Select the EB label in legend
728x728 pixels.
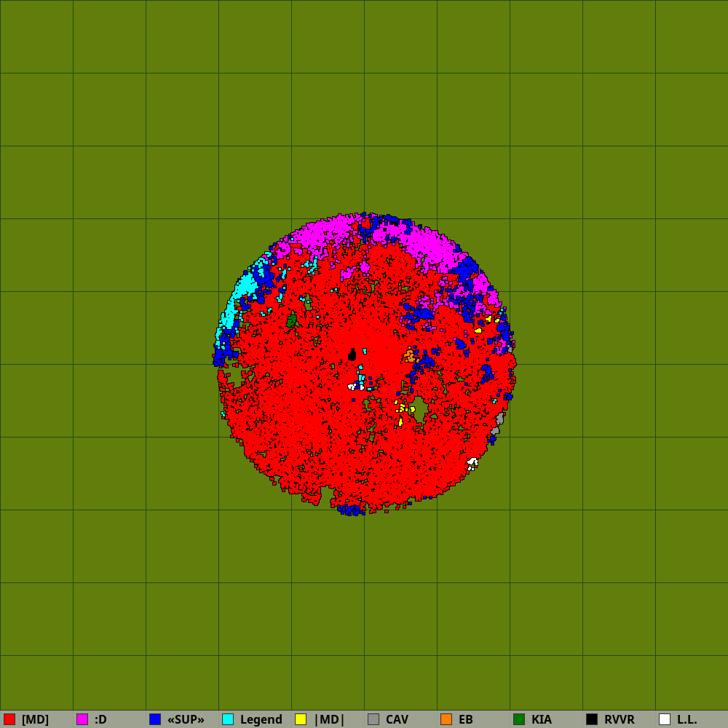(x=466, y=719)
